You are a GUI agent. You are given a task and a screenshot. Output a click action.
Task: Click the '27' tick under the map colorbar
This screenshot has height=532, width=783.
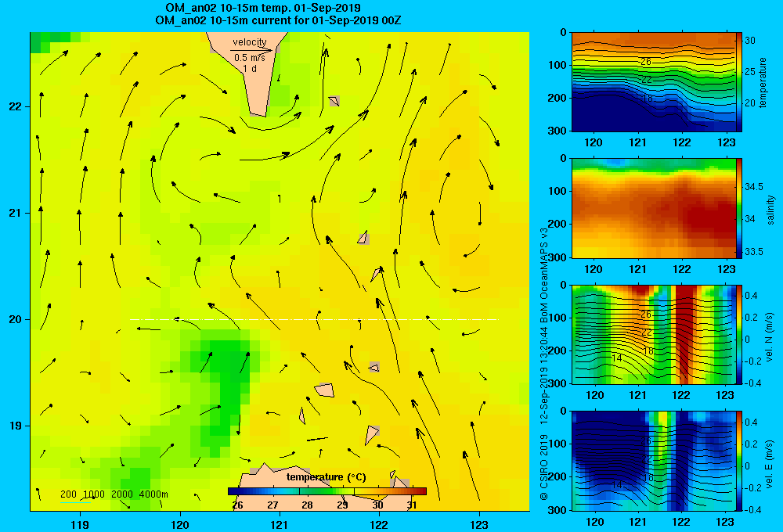(x=272, y=505)
